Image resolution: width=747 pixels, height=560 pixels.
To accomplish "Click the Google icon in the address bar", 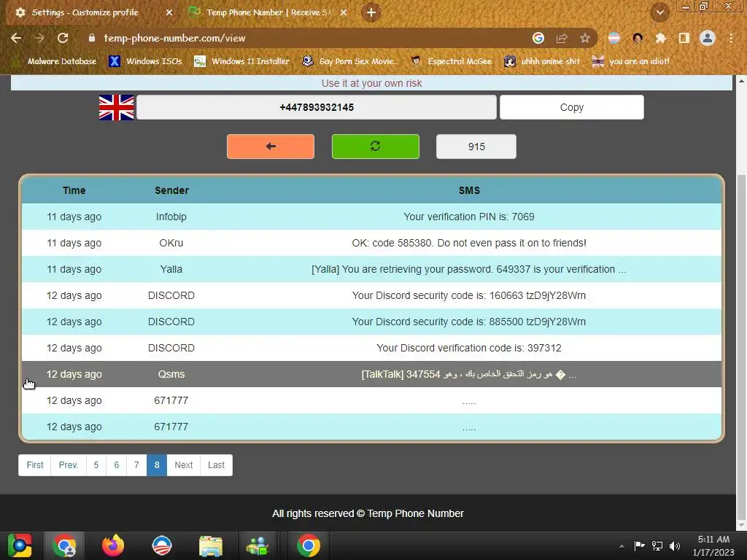I will 538,38.
